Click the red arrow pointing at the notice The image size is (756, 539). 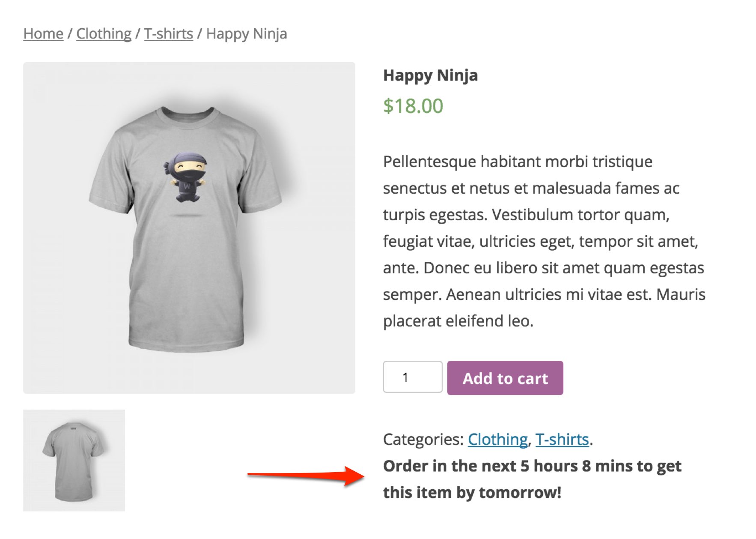click(306, 476)
